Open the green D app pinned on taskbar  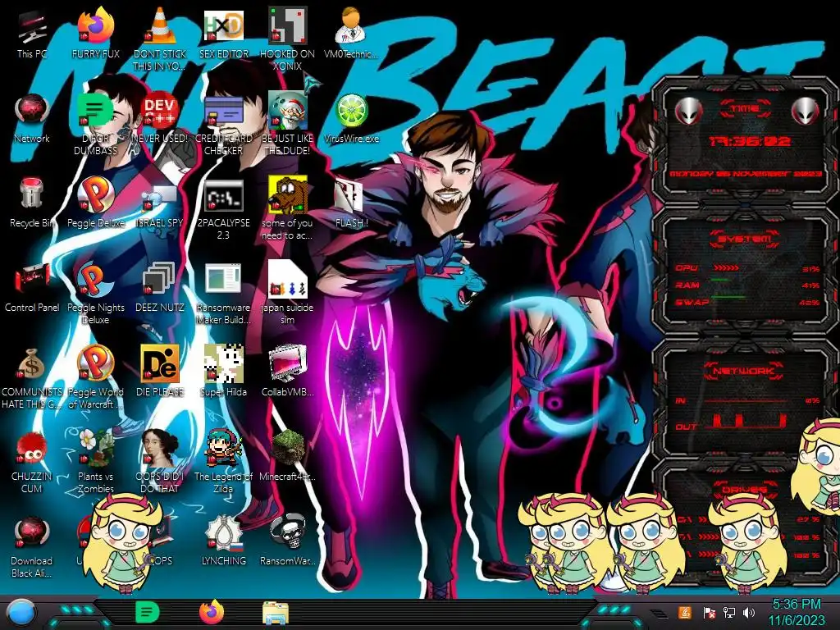148,612
